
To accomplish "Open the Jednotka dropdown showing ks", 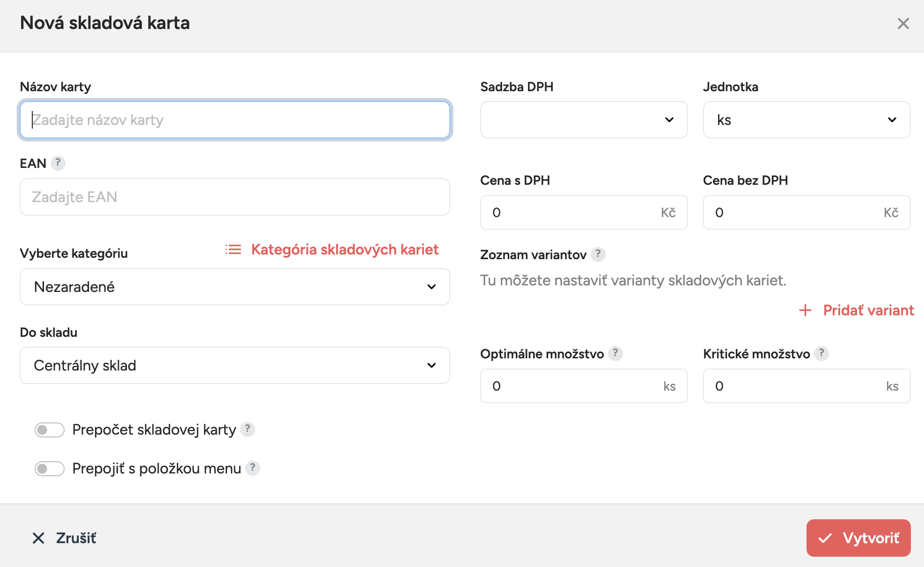I will pos(807,120).
